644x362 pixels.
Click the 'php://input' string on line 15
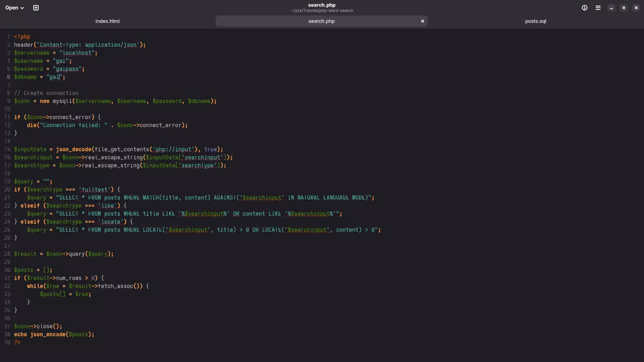coord(171,149)
